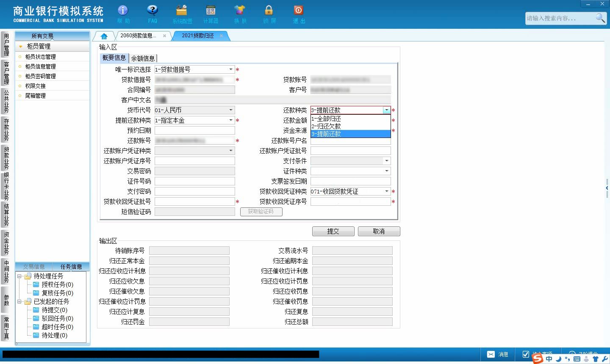Open the 帮助 help icon

pyautogui.click(x=123, y=10)
